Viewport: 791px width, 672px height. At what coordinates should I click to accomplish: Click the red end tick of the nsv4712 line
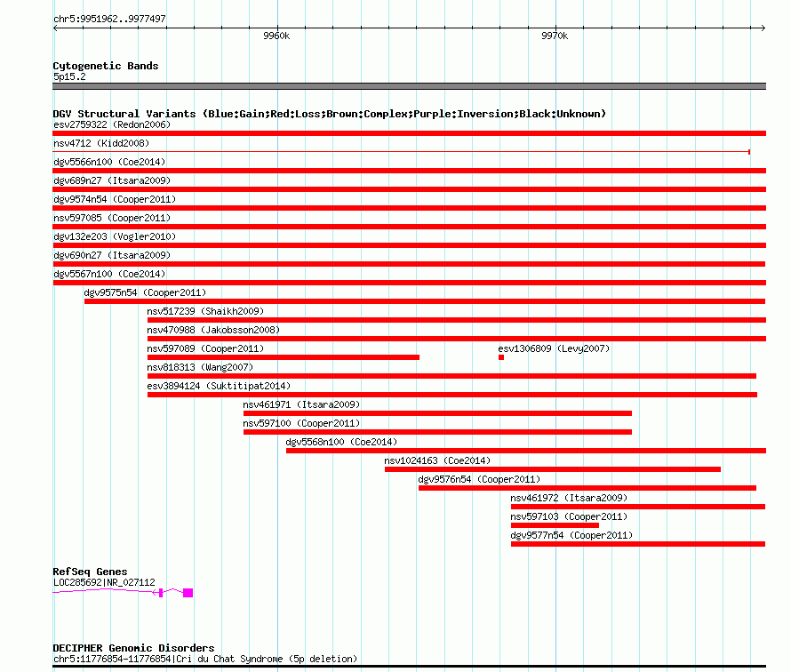749,152
